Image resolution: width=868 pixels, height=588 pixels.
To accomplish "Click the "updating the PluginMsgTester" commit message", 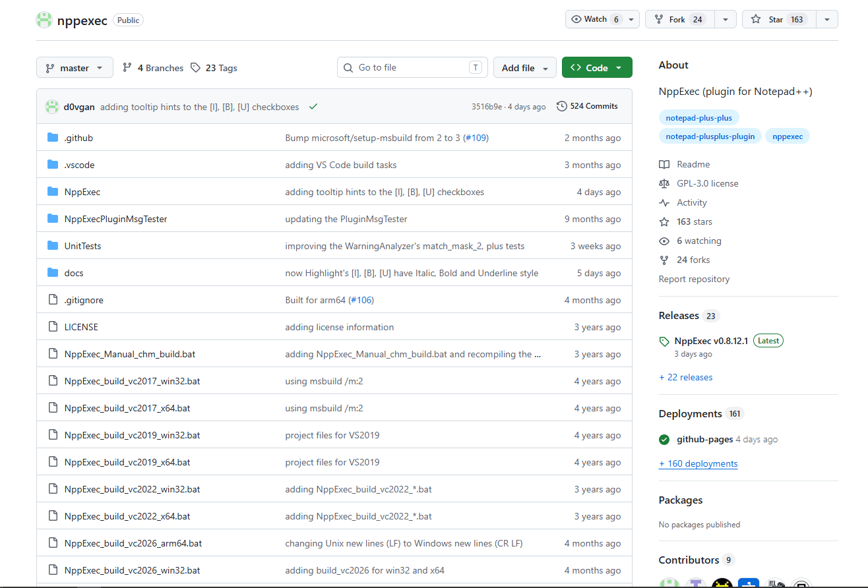I will (346, 219).
